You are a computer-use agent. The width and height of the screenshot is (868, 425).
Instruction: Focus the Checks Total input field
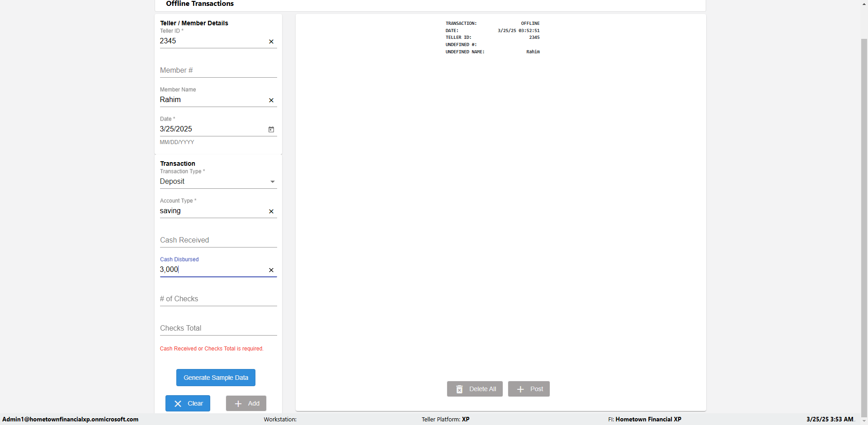(x=218, y=328)
